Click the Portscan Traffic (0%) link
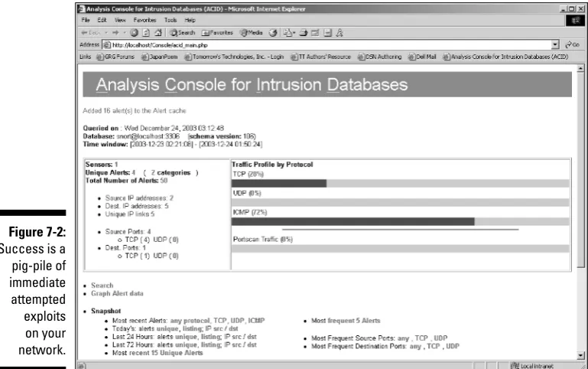The image size is (588, 369). pos(262,239)
